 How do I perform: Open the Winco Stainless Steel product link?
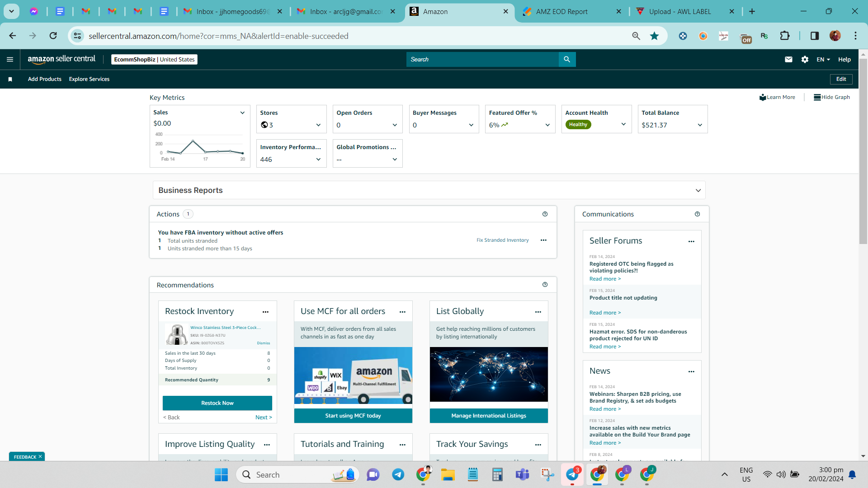coord(225,328)
